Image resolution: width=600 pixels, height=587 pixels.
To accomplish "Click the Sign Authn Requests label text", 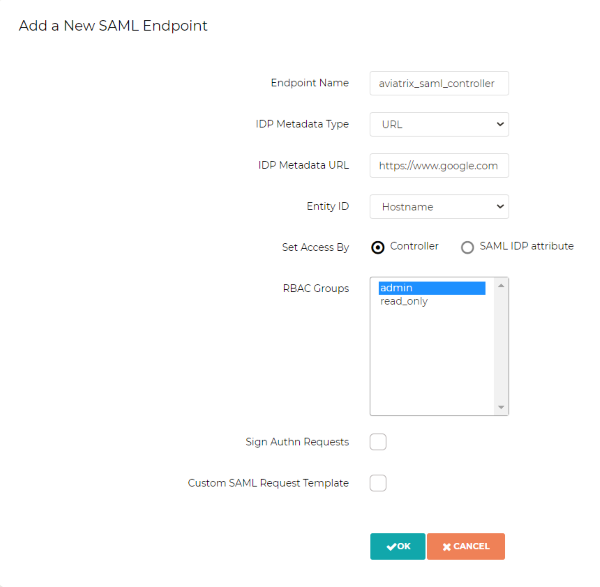I will (x=297, y=441).
